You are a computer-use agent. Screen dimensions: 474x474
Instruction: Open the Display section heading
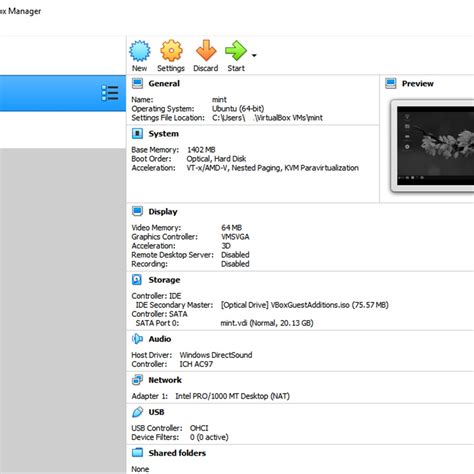pyautogui.click(x=163, y=212)
